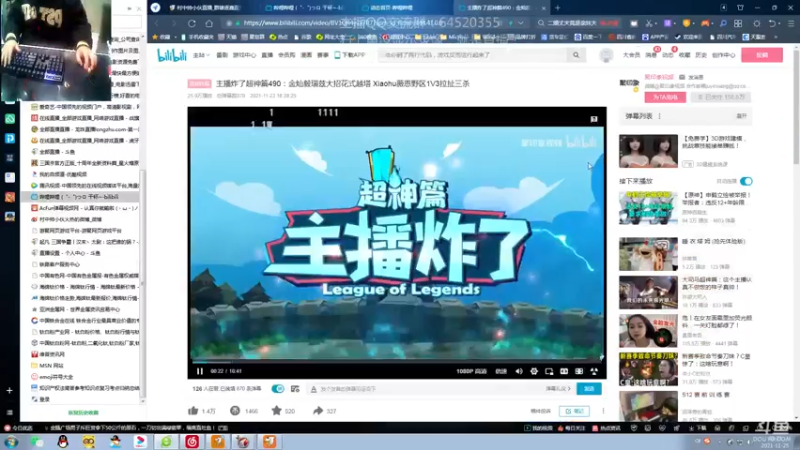This screenshot has width=800, height=450.
Task: Toggle danmaku display switch below video
Action: point(278,389)
